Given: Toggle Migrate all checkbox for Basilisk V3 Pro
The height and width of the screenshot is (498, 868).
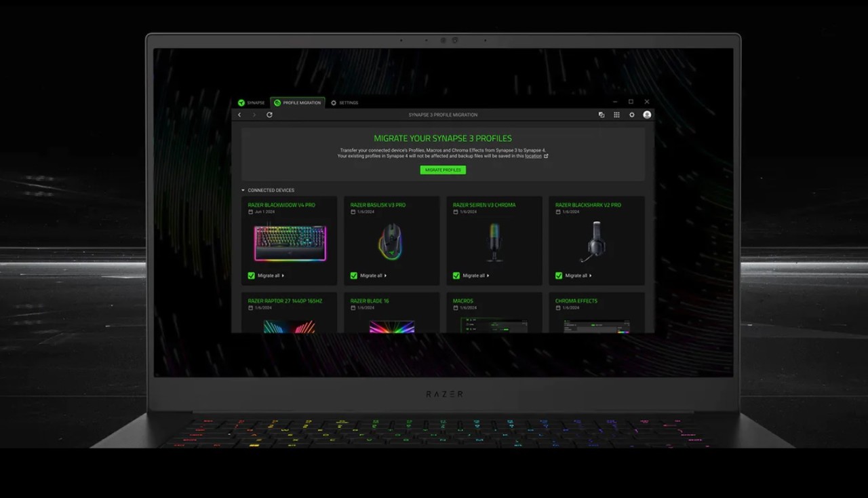Looking at the screenshot, I should pyautogui.click(x=354, y=275).
